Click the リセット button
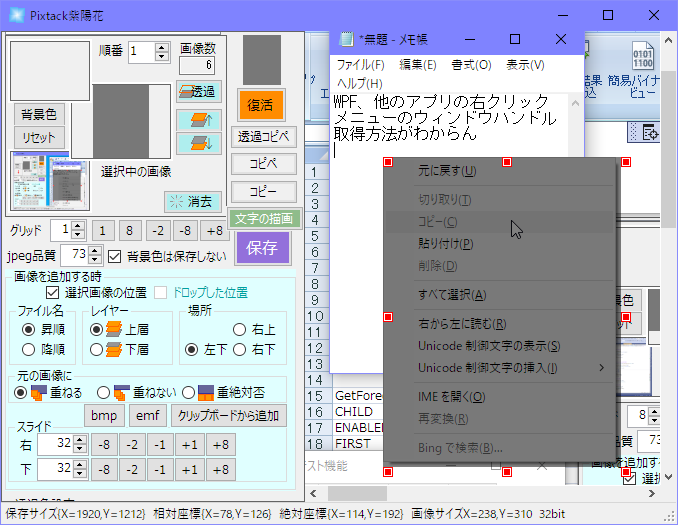Screen dimensions: 678x525 pyautogui.click(x=39, y=138)
